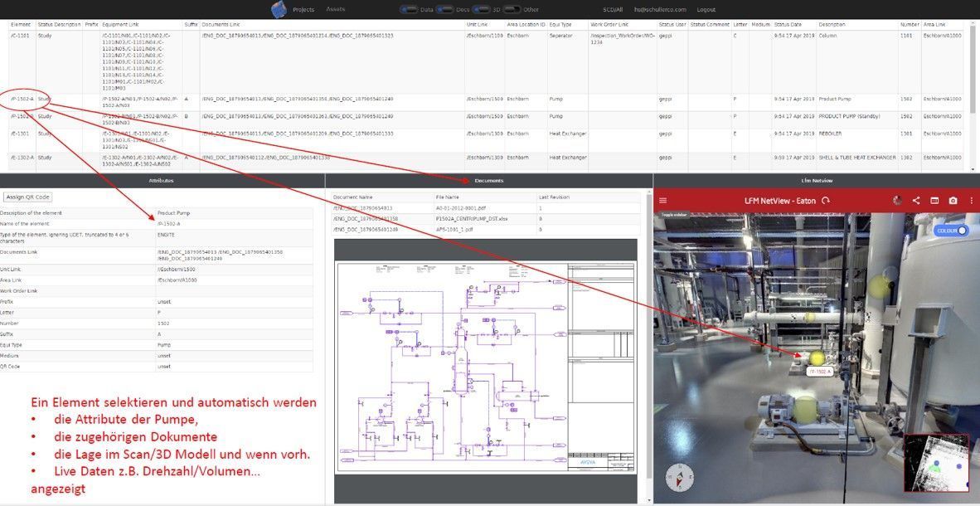Click the yellow sphere marker on the pump motor

(806, 409)
